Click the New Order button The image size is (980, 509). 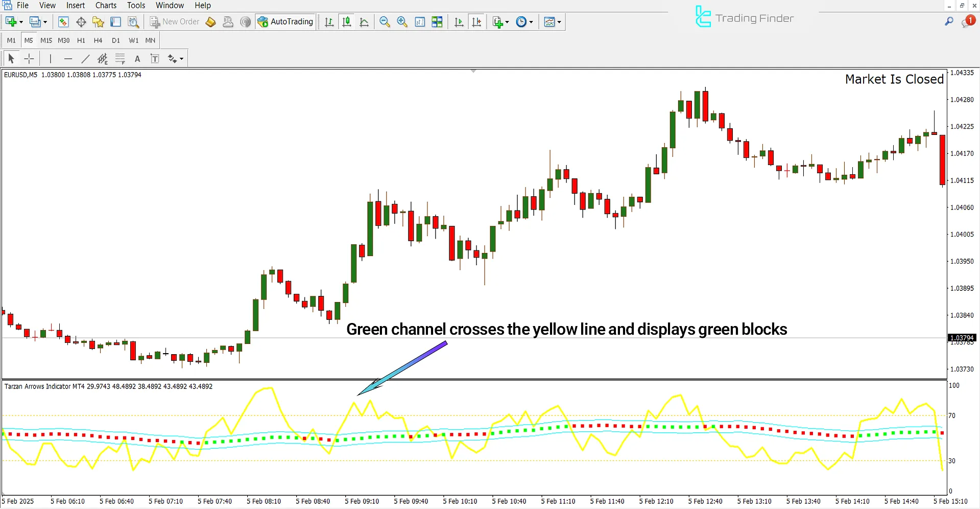pyautogui.click(x=175, y=22)
